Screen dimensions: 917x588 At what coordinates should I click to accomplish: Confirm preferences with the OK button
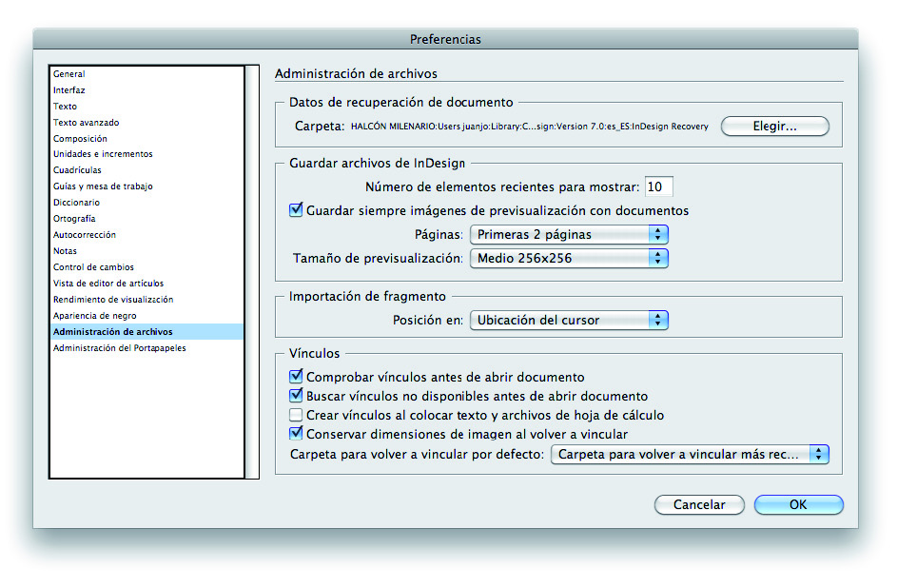pyautogui.click(x=798, y=504)
